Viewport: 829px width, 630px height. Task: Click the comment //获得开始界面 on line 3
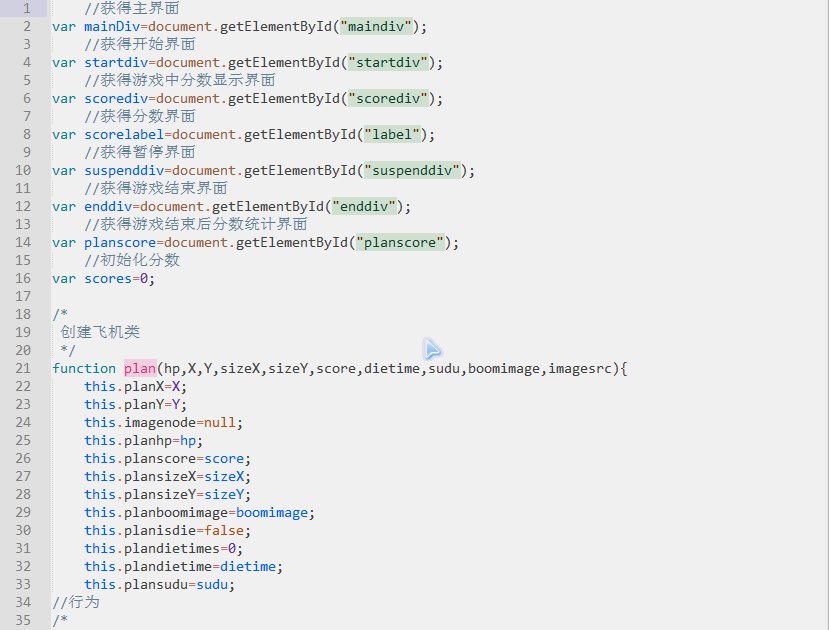tap(140, 44)
